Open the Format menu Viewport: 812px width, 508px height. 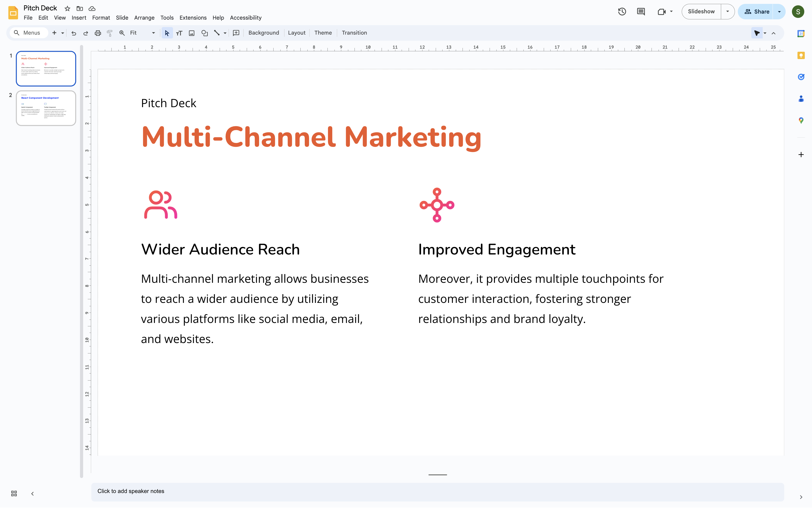[x=101, y=17]
